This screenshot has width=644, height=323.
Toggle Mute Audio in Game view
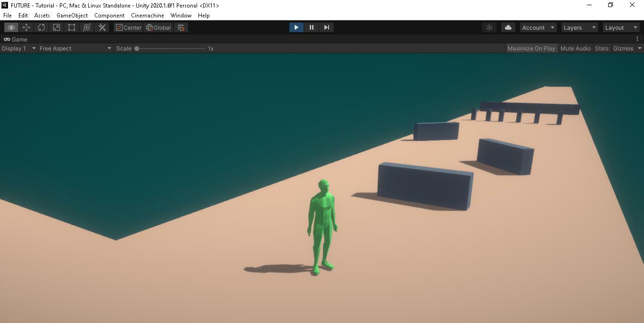point(575,48)
